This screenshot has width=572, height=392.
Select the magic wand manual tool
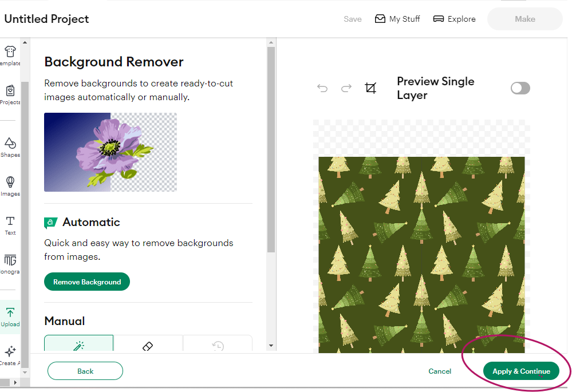click(x=79, y=345)
